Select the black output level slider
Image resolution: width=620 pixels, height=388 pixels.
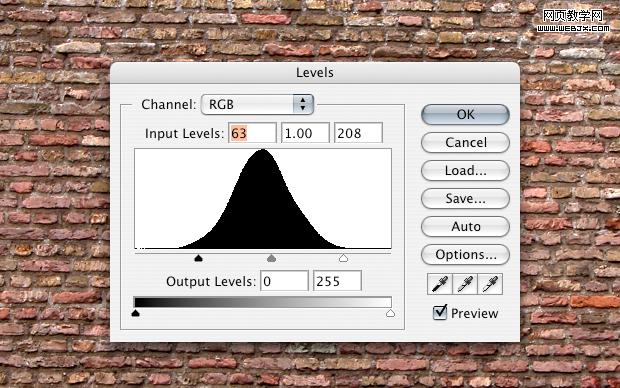135,313
